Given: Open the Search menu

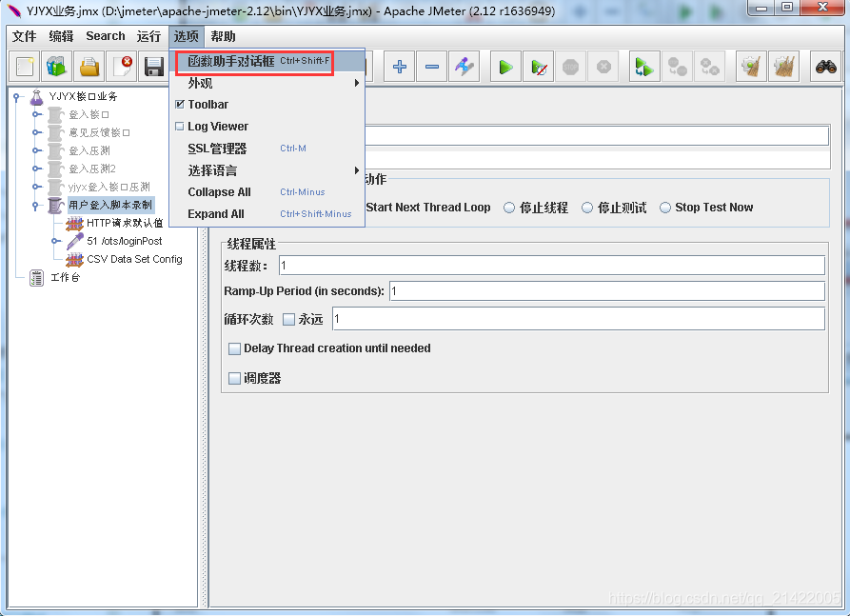Looking at the screenshot, I should [105, 36].
